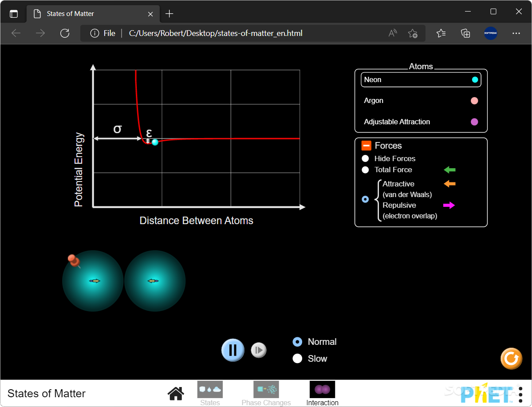Open the browser profile avatar

[491, 33]
